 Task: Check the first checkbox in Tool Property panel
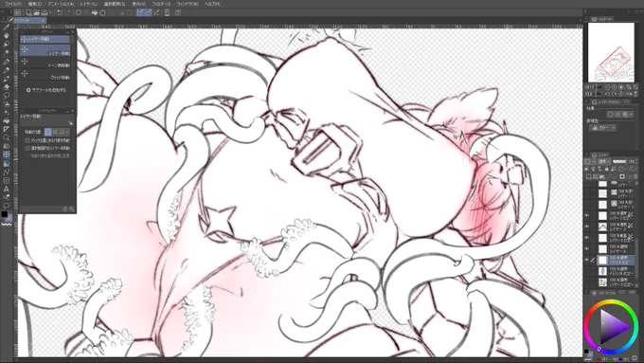[27, 140]
